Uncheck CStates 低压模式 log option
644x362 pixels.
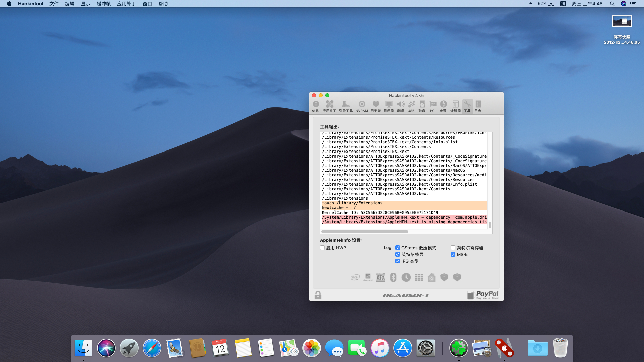point(398,248)
